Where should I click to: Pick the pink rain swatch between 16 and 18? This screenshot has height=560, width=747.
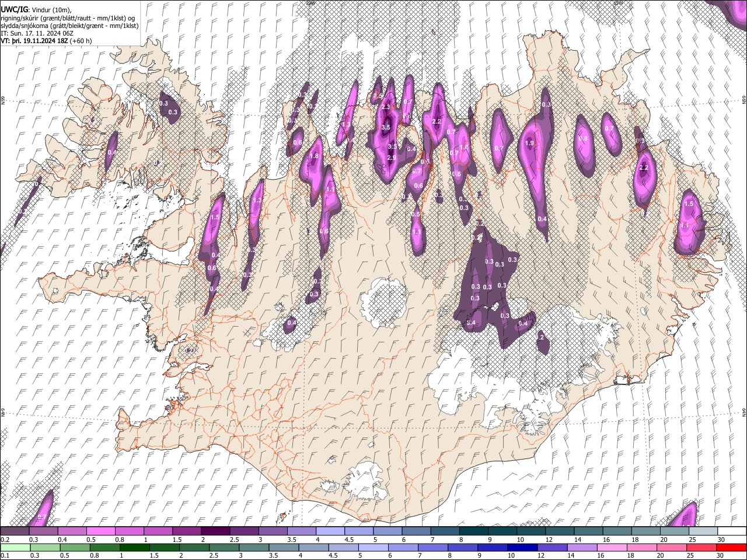click(613, 547)
